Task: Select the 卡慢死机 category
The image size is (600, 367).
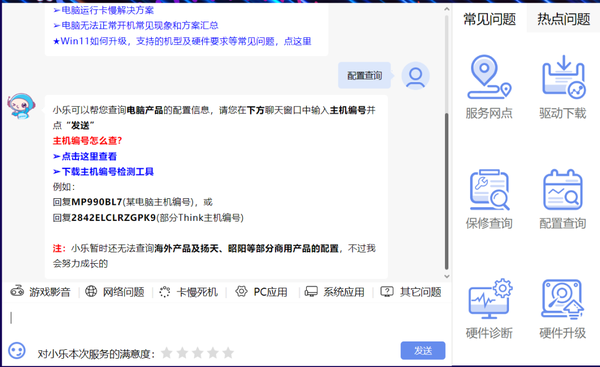Action: (188, 292)
